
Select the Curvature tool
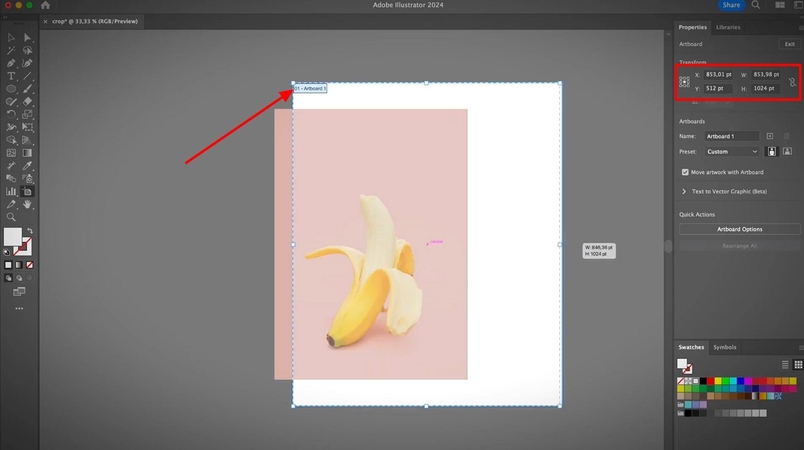point(27,63)
